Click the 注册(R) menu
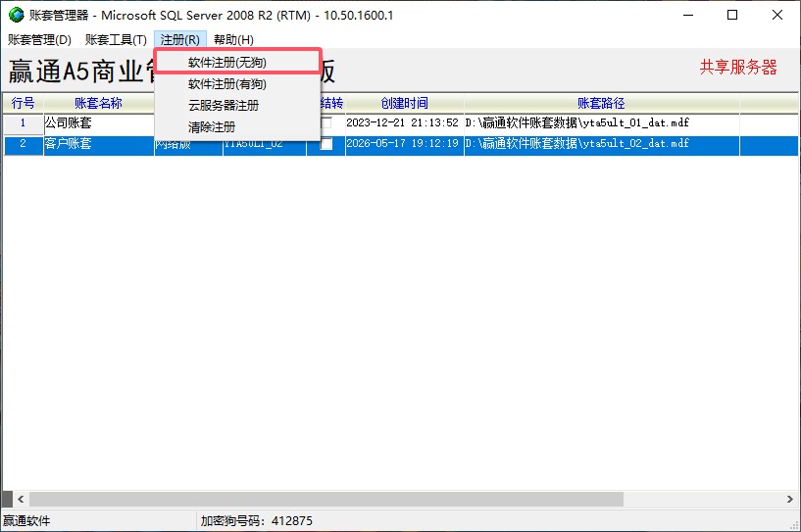Viewport: 801px width, 532px height. (179, 40)
